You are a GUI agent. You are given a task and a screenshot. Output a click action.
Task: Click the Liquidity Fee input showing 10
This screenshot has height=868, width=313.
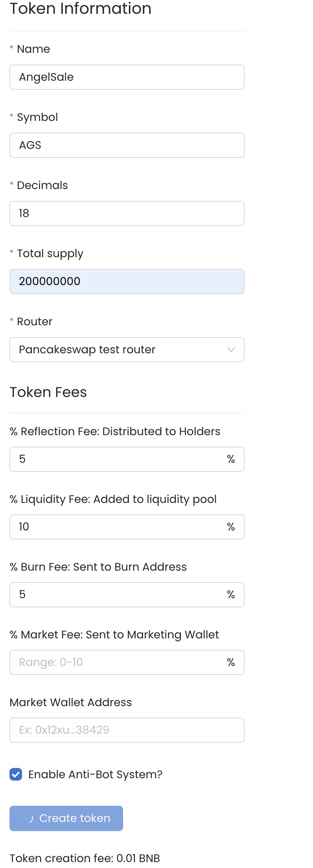tap(127, 527)
